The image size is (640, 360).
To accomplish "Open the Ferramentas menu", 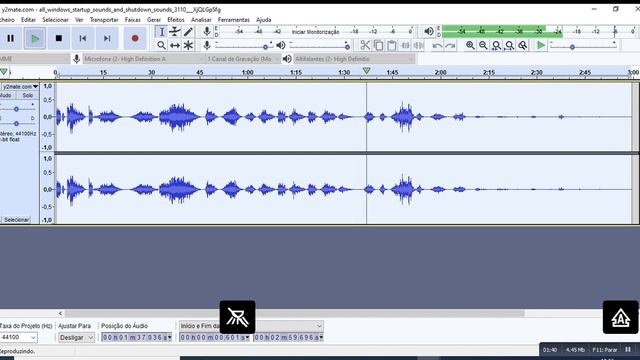I will 233,20.
